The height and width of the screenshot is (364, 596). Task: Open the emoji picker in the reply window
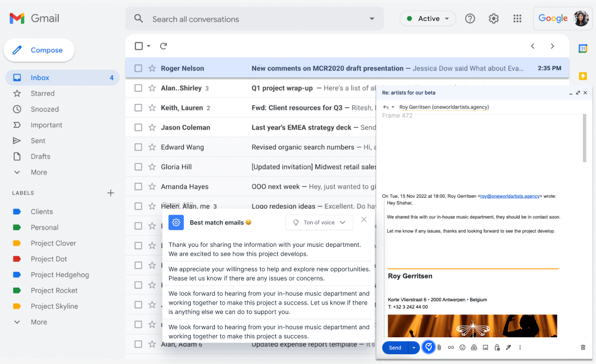click(462, 348)
